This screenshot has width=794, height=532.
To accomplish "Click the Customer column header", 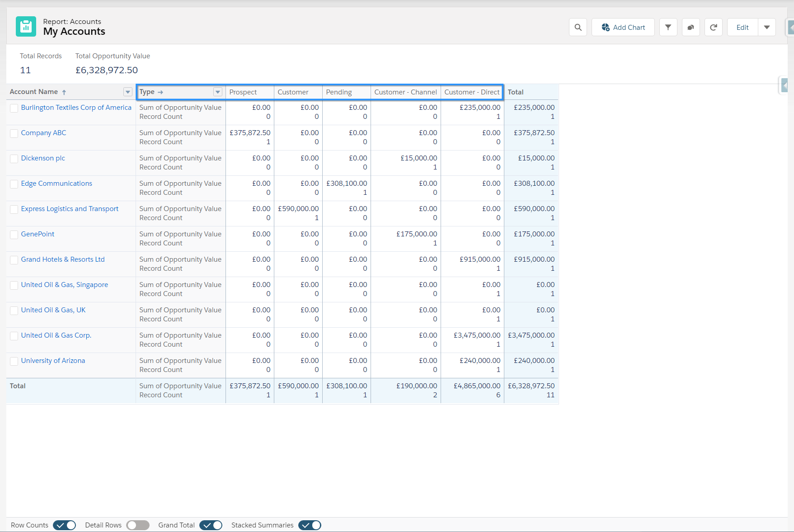I will coord(293,92).
